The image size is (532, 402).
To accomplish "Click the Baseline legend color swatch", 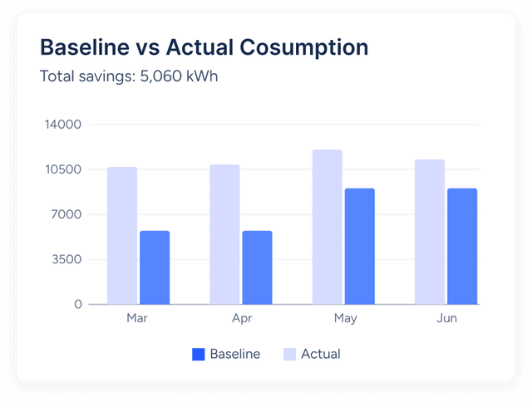I will coord(199,354).
